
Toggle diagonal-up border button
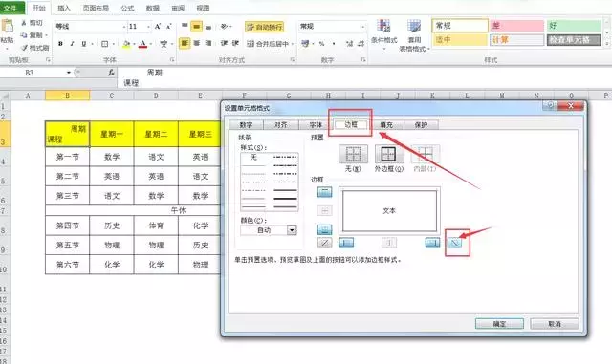324,243
